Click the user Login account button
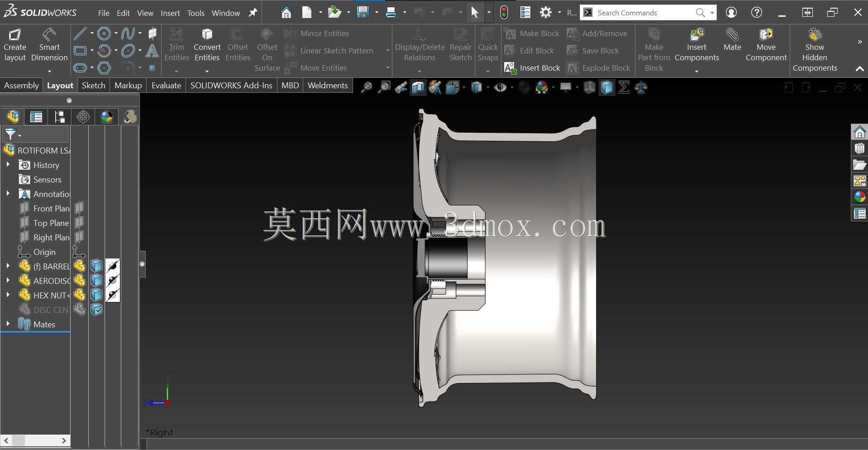Image resolution: width=868 pixels, height=450 pixels. (731, 13)
